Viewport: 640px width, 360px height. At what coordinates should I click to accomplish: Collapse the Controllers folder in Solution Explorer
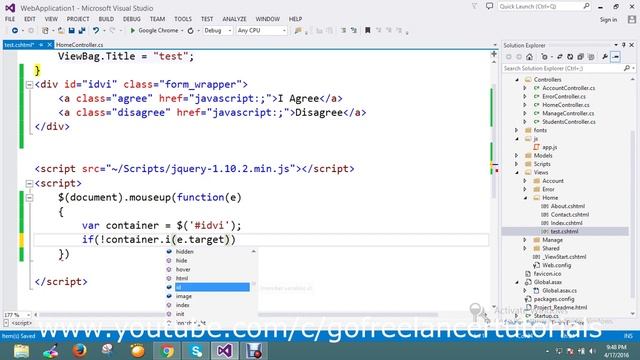coord(517,80)
